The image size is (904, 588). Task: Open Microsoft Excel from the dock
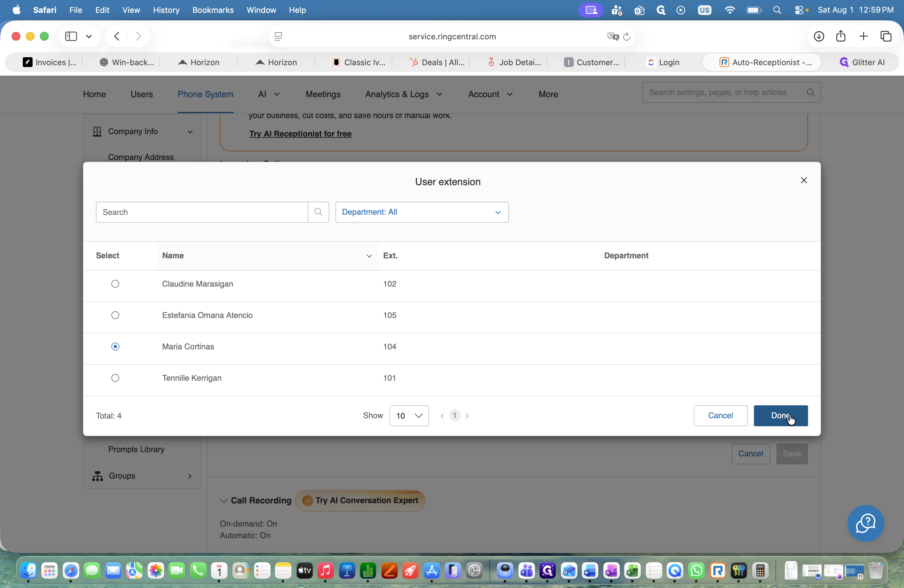click(x=632, y=570)
